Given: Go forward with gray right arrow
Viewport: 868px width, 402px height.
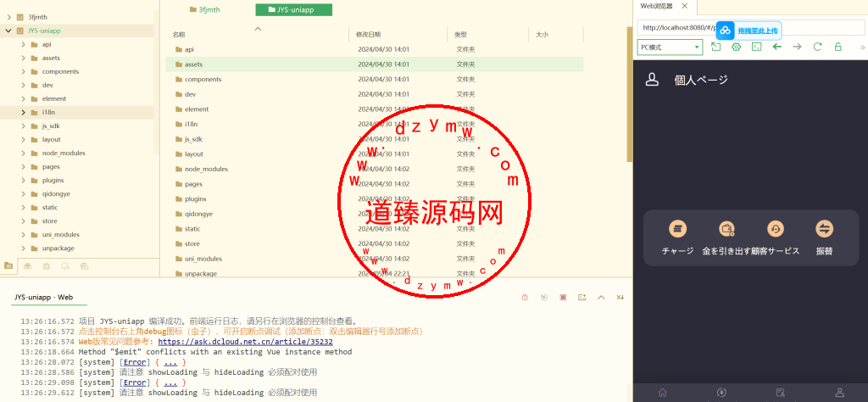Looking at the screenshot, I should click(797, 47).
